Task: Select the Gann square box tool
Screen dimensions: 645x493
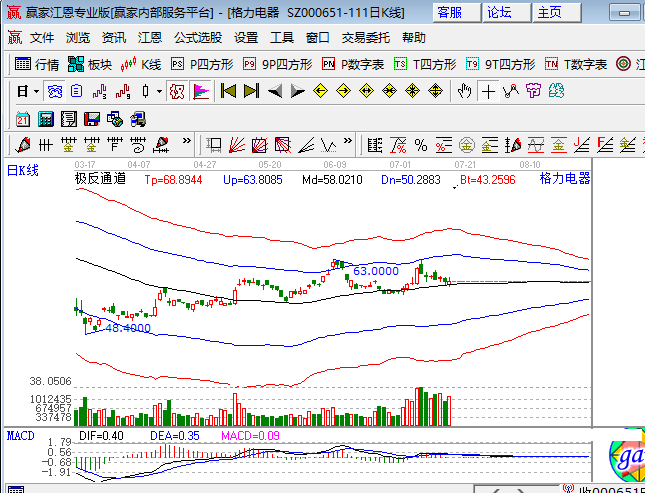Action: [x=260, y=145]
